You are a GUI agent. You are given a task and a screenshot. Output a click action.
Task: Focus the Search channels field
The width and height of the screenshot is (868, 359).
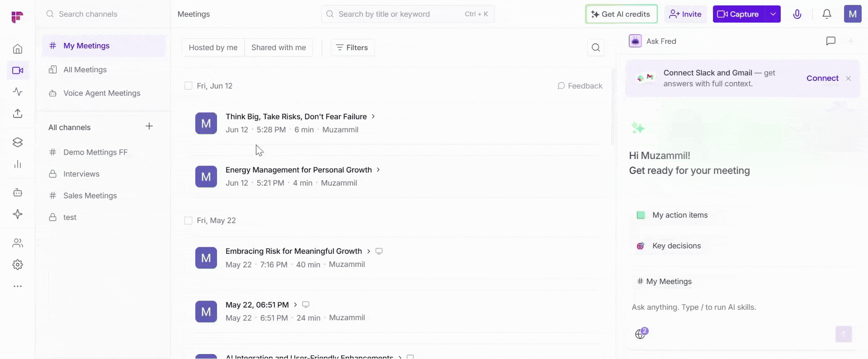point(104,14)
